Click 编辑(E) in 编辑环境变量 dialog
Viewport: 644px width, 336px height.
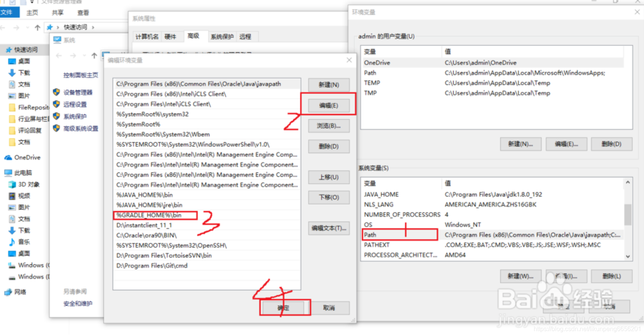coord(329,105)
